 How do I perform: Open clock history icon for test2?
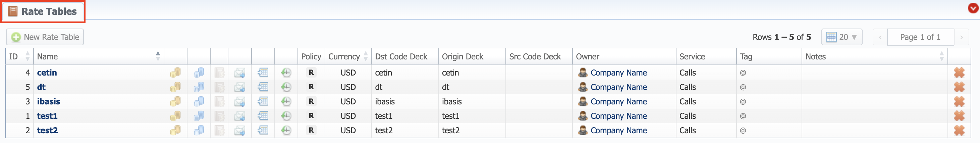[x=286, y=130]
